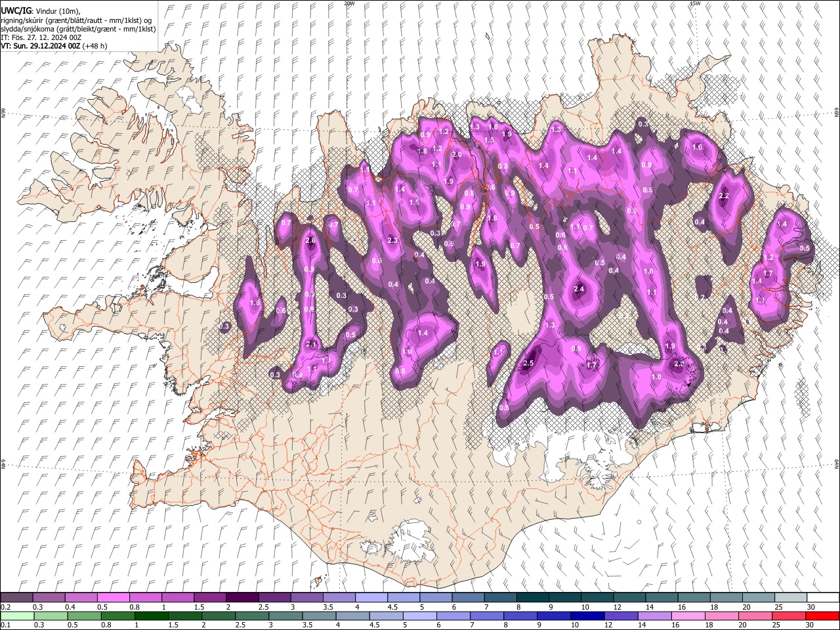Click the '2.3' precipitation value on the map

[392, 241]
